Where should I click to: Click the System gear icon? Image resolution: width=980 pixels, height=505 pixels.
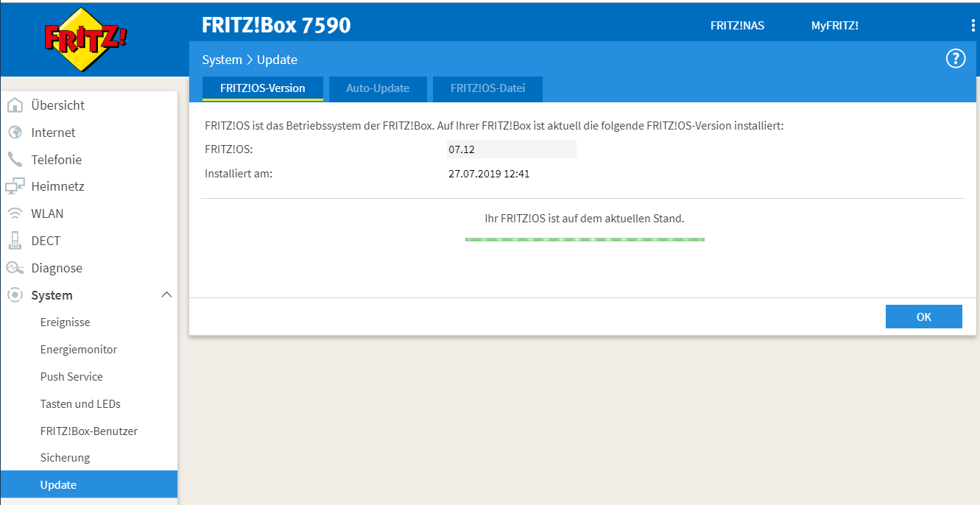tap(15, 295)
